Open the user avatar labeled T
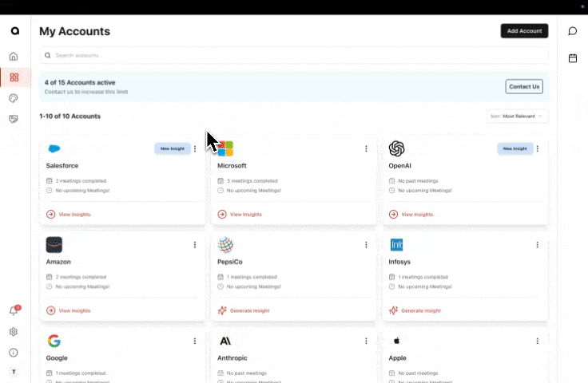Screen dimensions: 588x383 click(14, 372)
